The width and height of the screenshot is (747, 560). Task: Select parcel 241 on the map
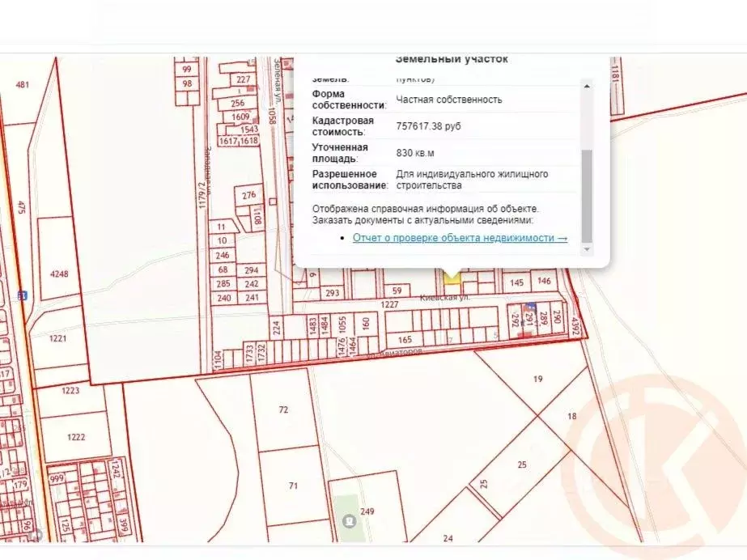(x=252, y=298)
